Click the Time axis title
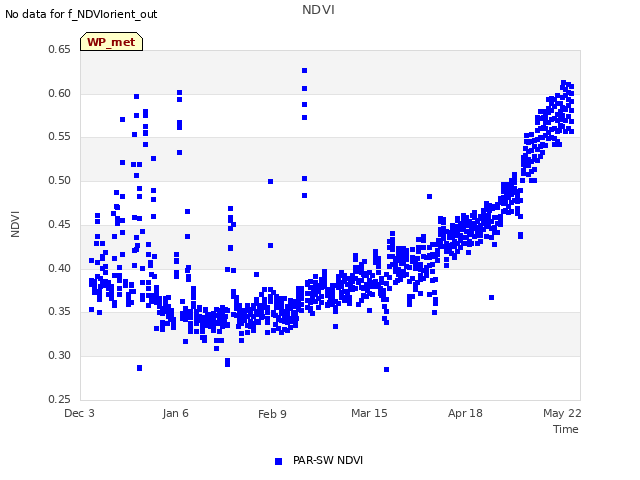The width and height of the screenshot is (640, 480). point(566,429)
